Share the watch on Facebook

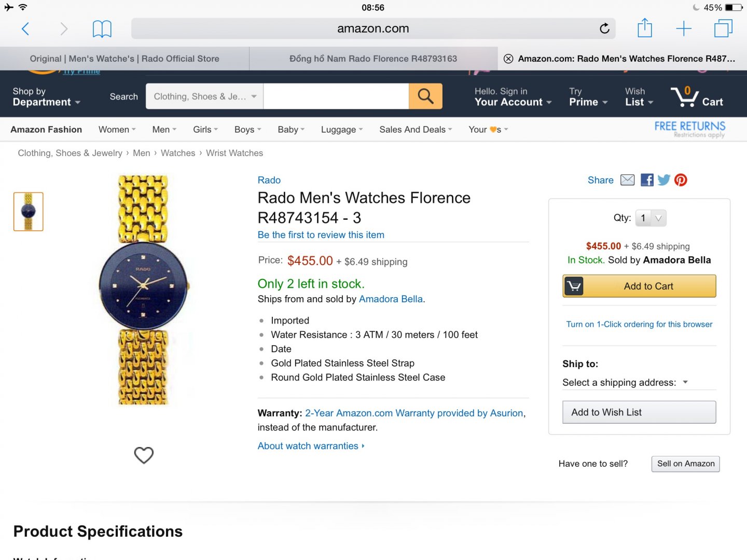coord(647,180)
